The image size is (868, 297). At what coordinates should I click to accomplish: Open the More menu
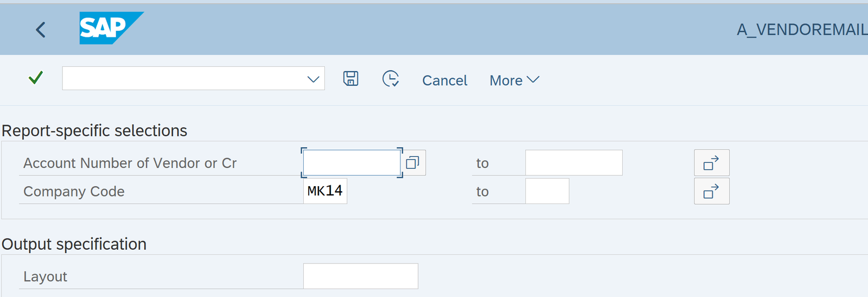pyautogui.click(x=514, y=80)
